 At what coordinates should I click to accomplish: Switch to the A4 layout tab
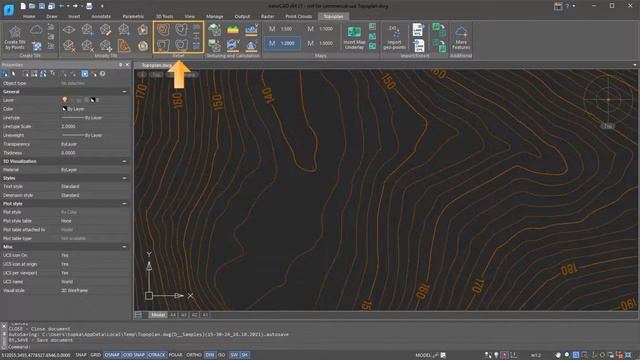(x=173, y=315)
